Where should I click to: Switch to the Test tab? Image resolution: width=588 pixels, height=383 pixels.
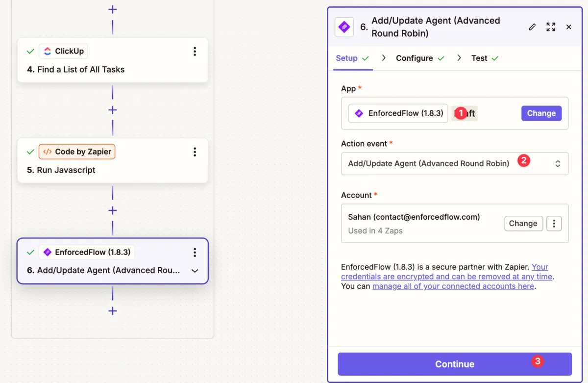(x=479, y=58)
